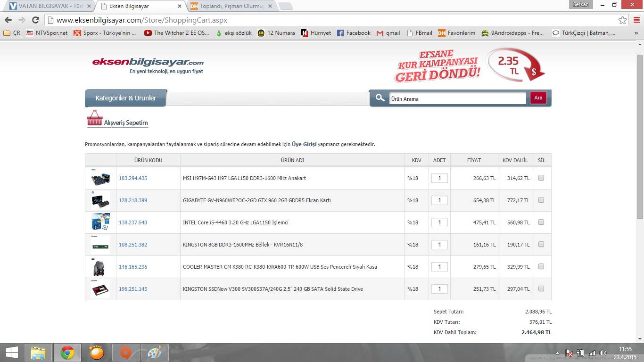Click the total price 2.464,98 TL
The image size is (644, 362).
[x=537, y=332]
